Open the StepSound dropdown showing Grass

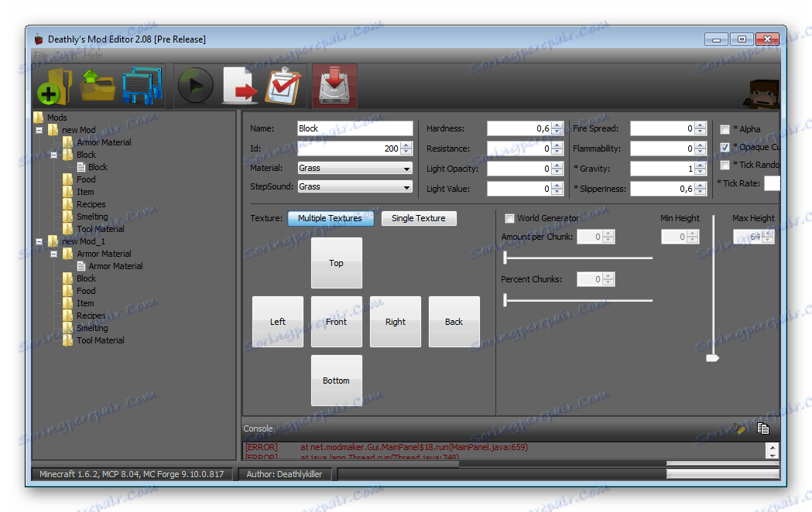(355, 186)
